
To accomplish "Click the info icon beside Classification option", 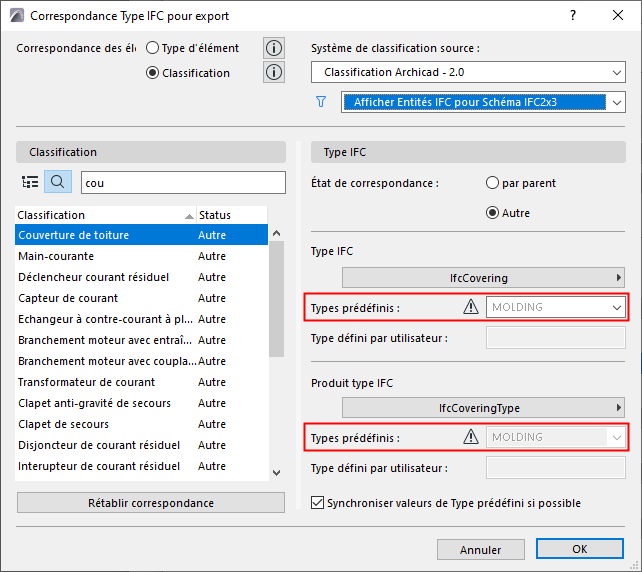I will click(x=274, y=72).
